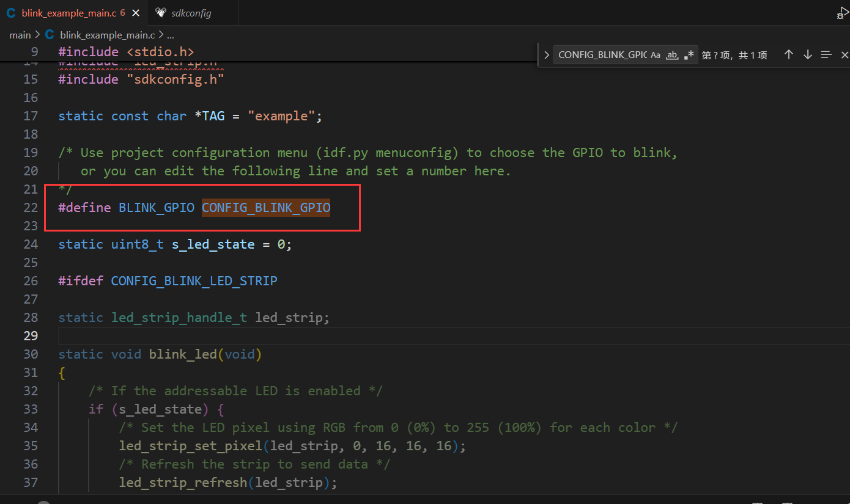Open the breadcrumb ellipsis symbol list

(171, 35)
